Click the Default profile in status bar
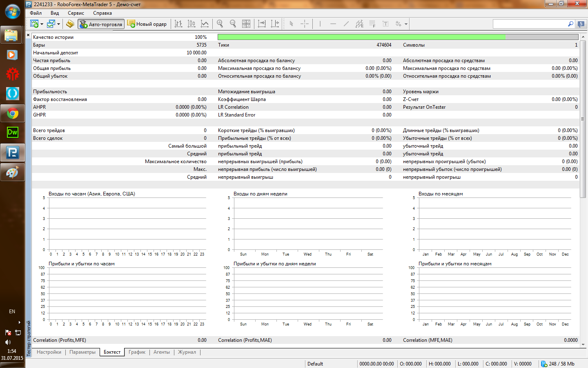This screenshot has width=588, height=368. pos(315,364)
